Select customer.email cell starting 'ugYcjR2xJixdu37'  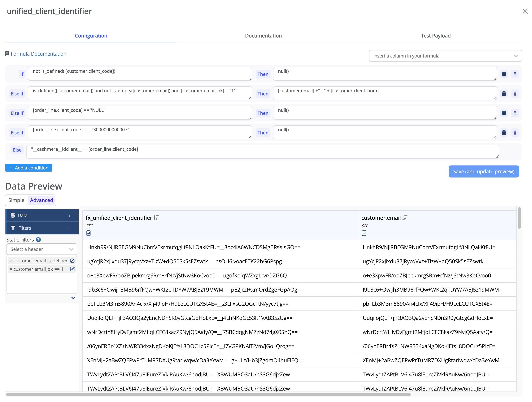click(x=437, y=261)
